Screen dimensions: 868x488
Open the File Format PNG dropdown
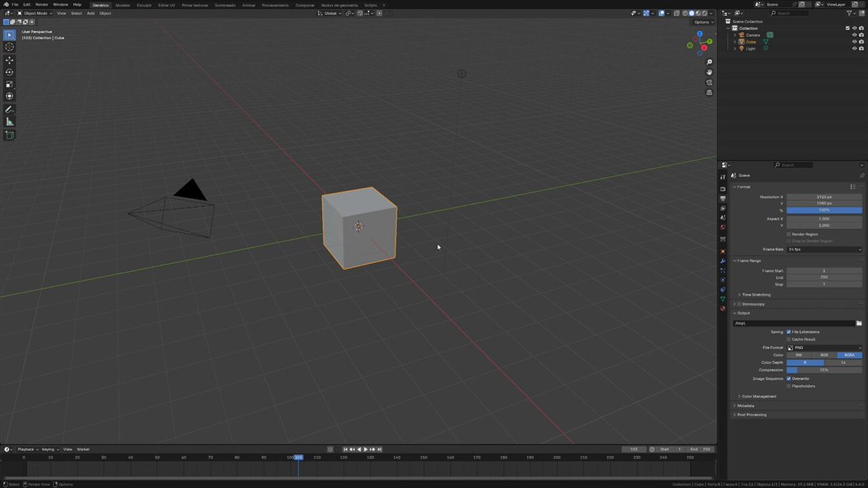825,348
